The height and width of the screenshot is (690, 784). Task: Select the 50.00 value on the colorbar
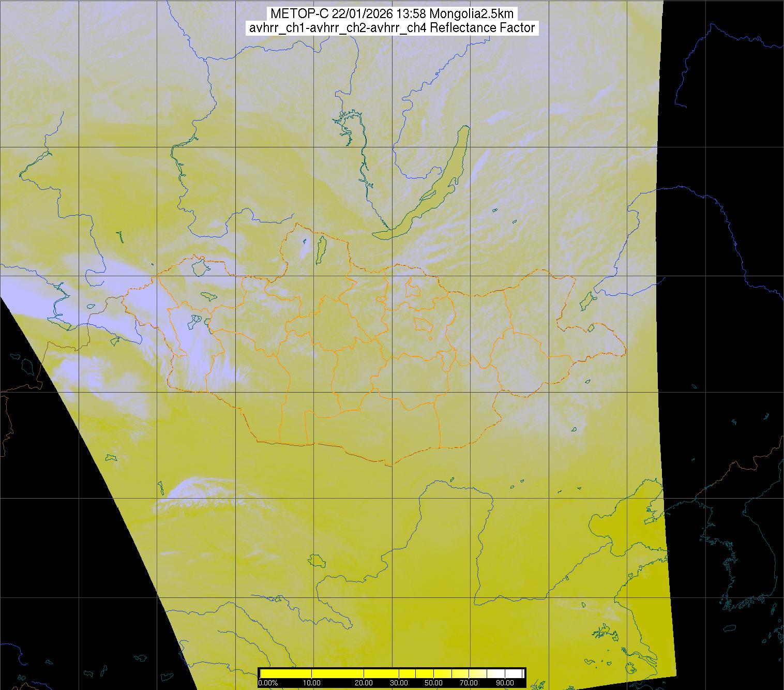(x=434, y=683)
